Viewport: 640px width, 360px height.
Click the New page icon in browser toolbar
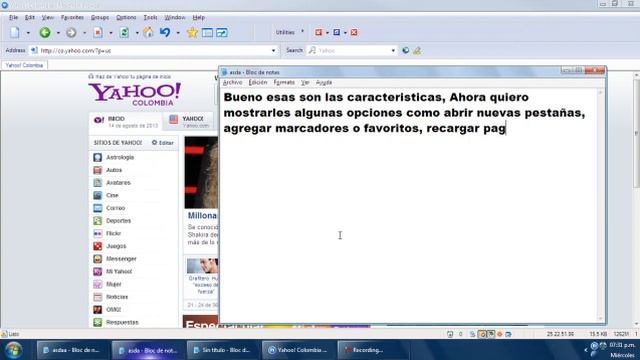coord(15,33)
